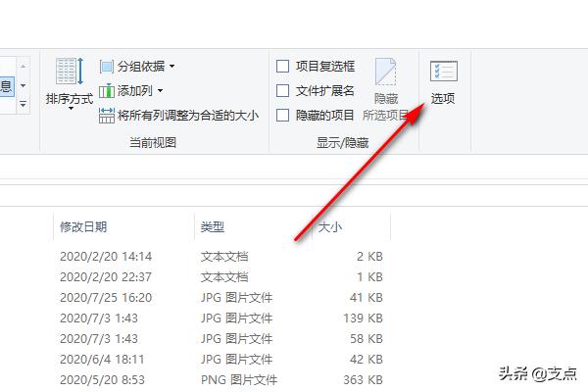
Task: Click the 363 KB size cell
Action: coord(363,380)
